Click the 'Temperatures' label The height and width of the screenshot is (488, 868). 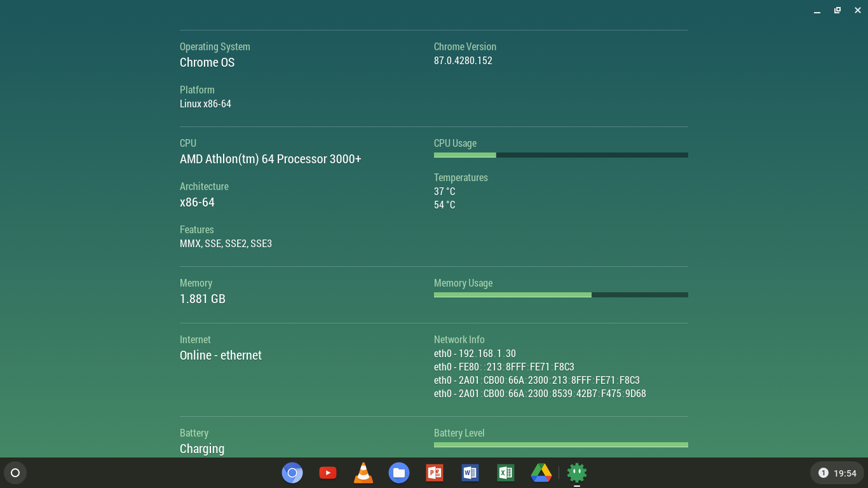point(461,177)
